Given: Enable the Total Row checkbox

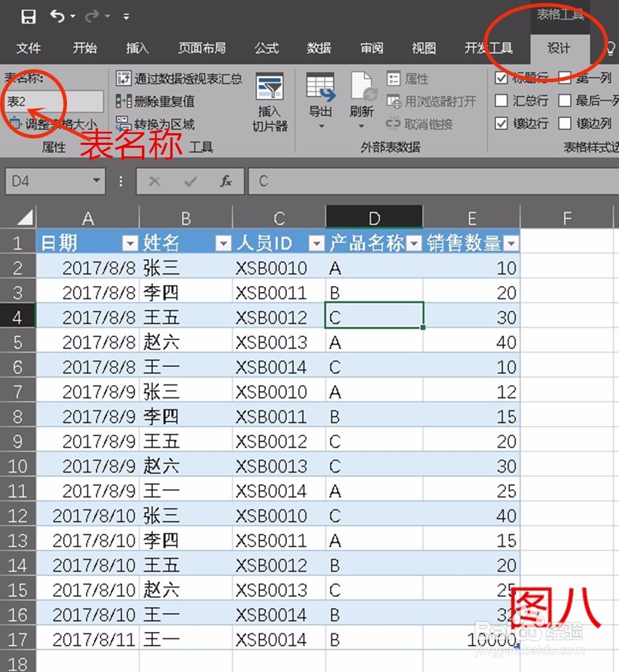Looking at the screenshot, I should click(502, 100).
